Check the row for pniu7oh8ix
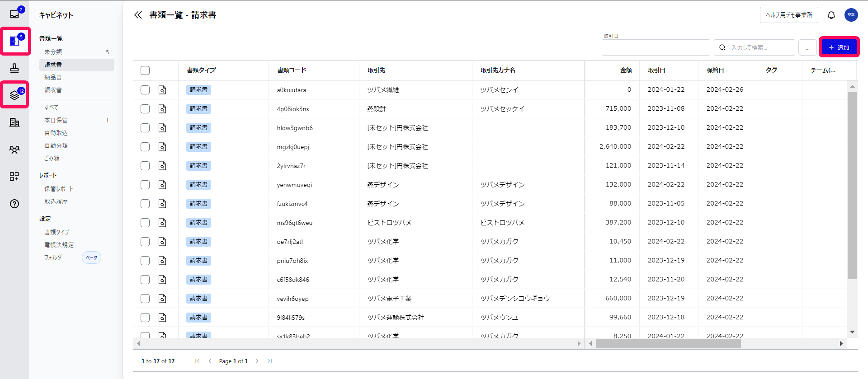Image resolution: width=868 pixels, height=379 pixels. pos(145,261)
